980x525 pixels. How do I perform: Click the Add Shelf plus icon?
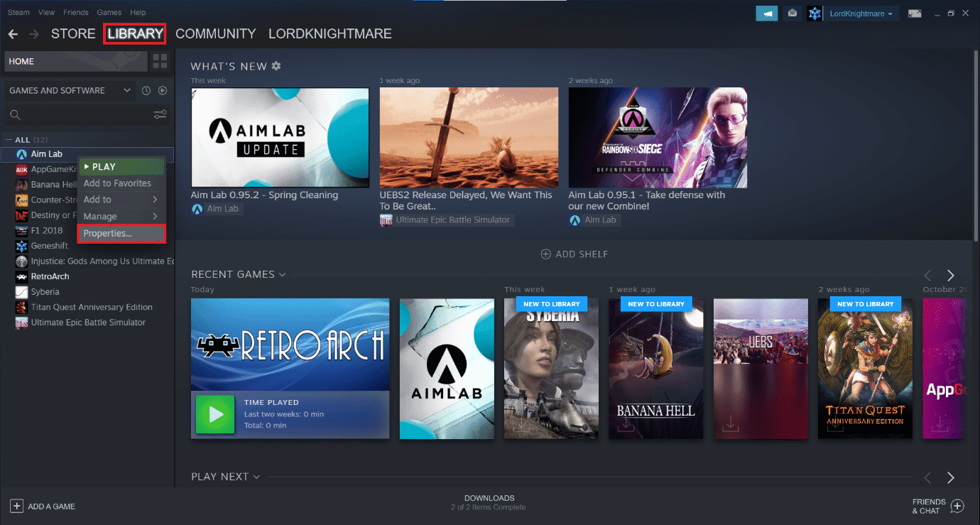(546, 254)
